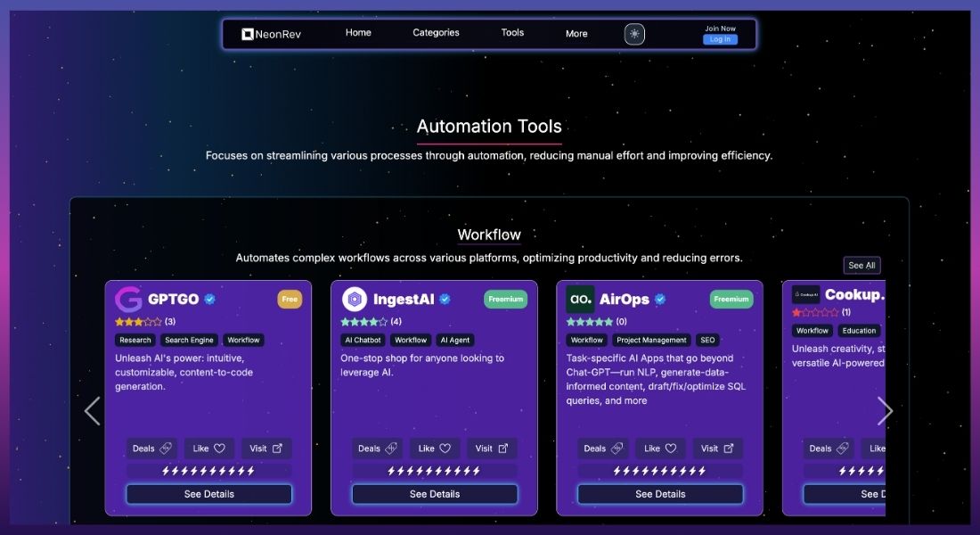Like the GPTGO tool
The image size is (980, 535).
click(x=208, y=448)
